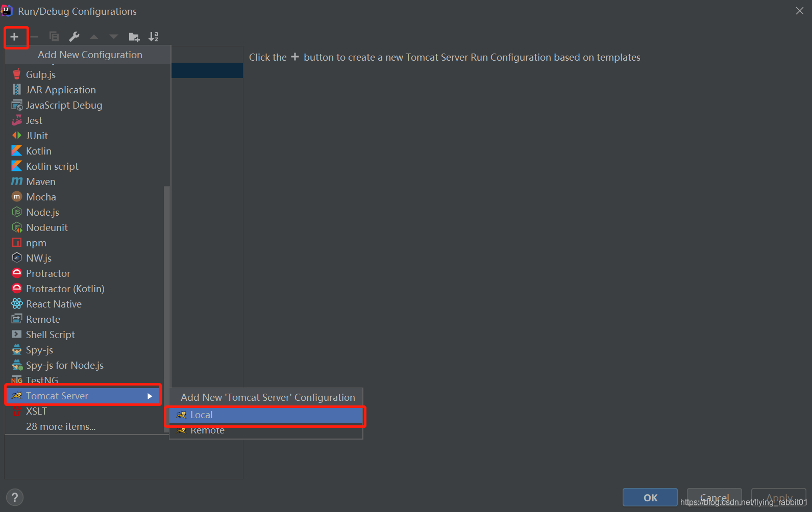Click the Protractor icon
Viewport: 812px width, 512px height.
click(x=17, y=273)
